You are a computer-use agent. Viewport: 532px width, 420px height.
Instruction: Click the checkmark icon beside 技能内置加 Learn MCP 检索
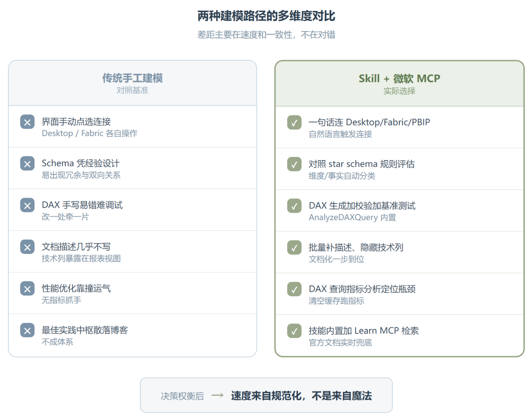[x=294, y=331]
